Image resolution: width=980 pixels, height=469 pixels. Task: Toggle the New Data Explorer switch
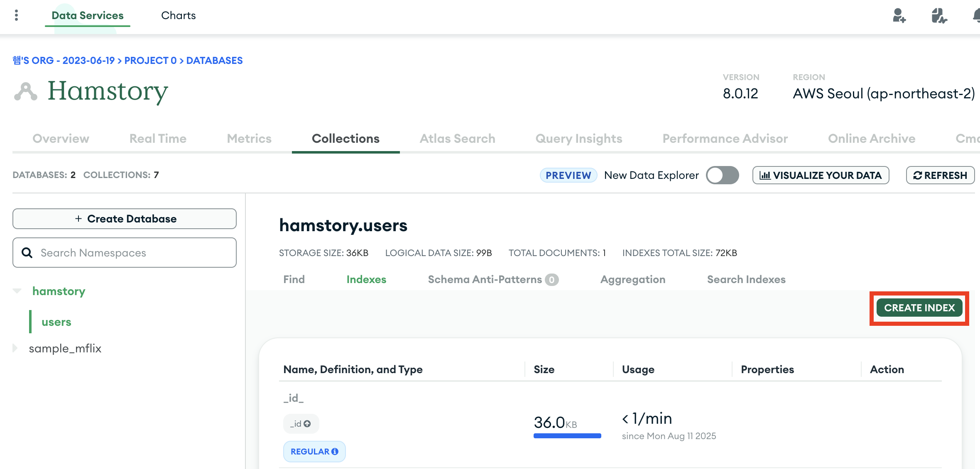point(723,175)
